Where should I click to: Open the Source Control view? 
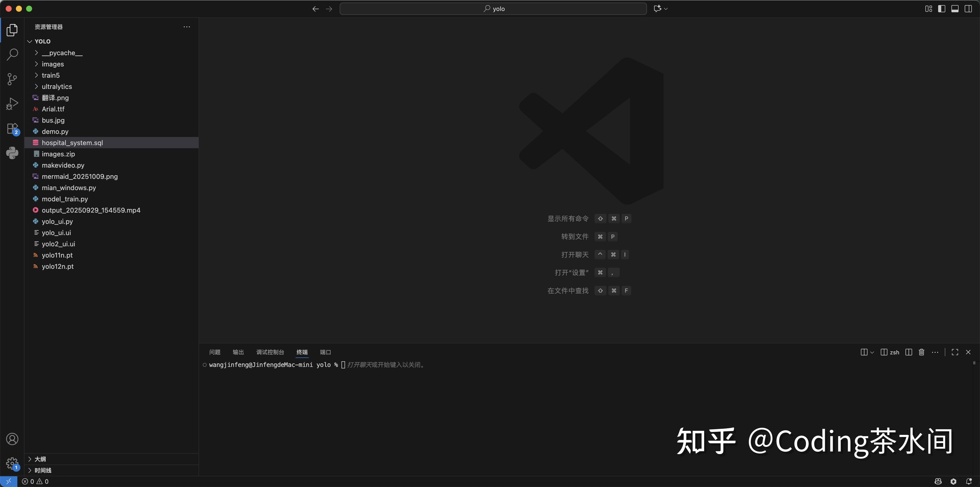(12, 79)
